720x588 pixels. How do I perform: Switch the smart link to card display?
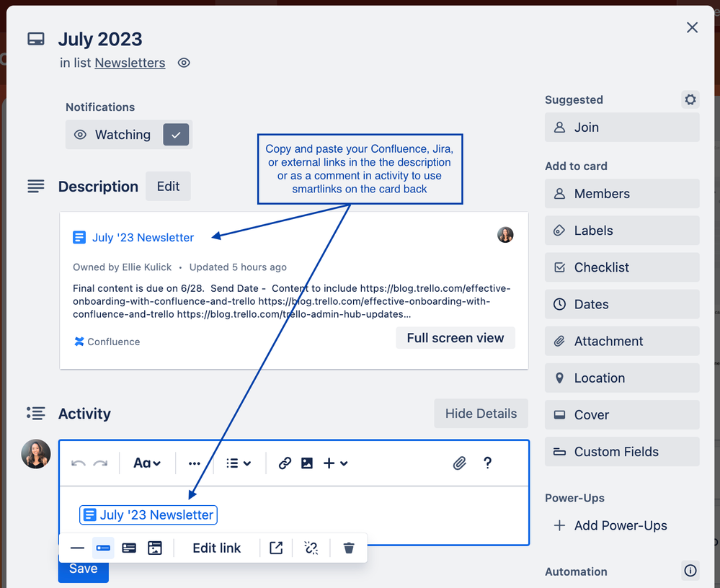point(129,548)
